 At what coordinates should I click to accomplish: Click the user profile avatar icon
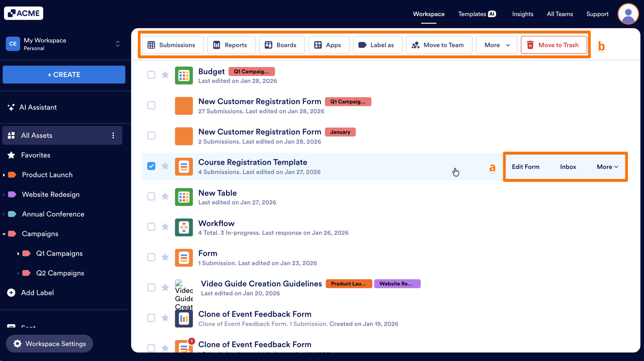(x=628, y=14)
